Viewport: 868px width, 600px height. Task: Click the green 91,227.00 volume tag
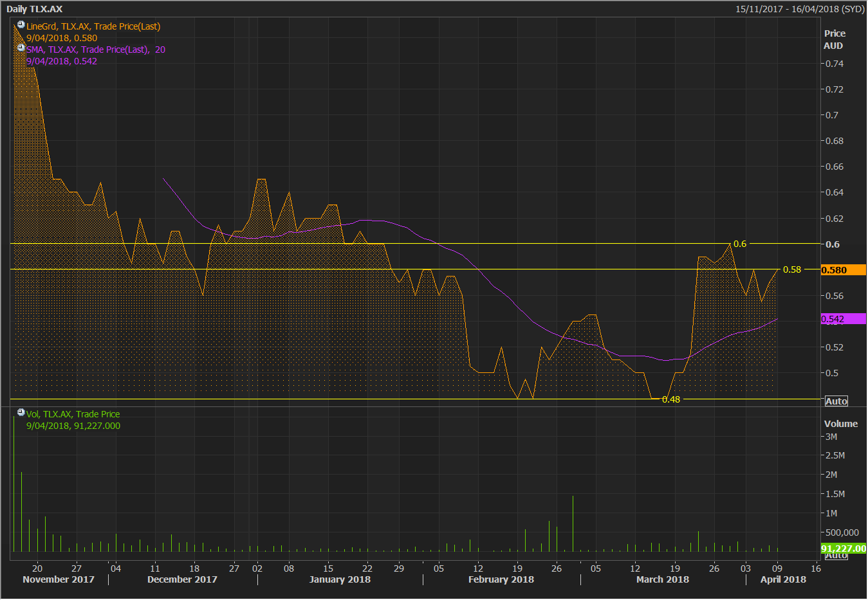point(844,549)
